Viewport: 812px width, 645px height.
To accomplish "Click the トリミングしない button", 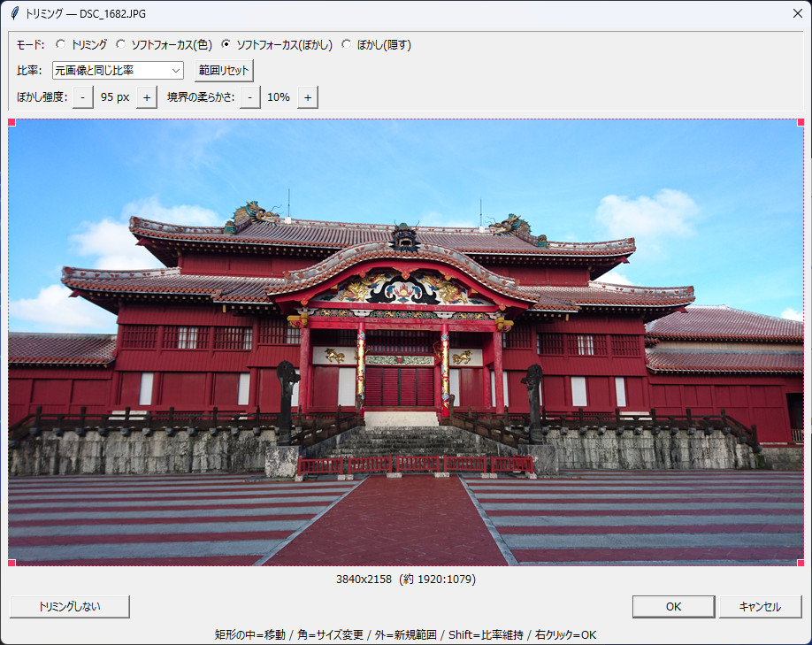I will click(x=70, y=607).
